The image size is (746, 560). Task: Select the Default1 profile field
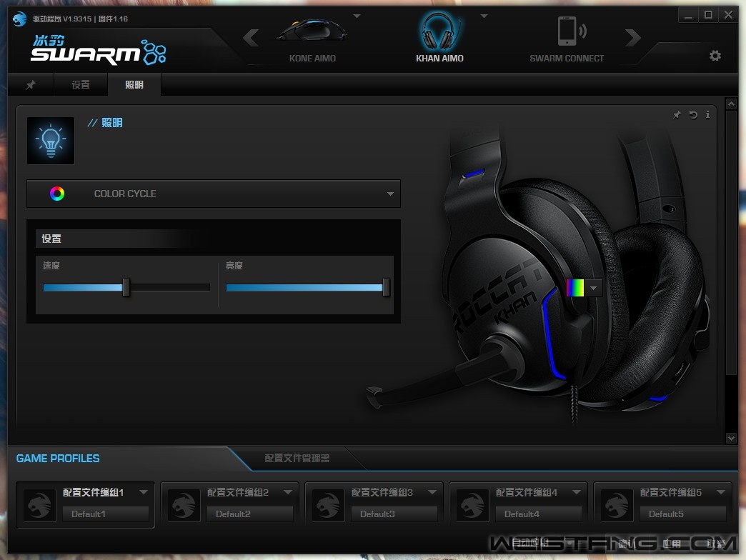click(106, 514)
